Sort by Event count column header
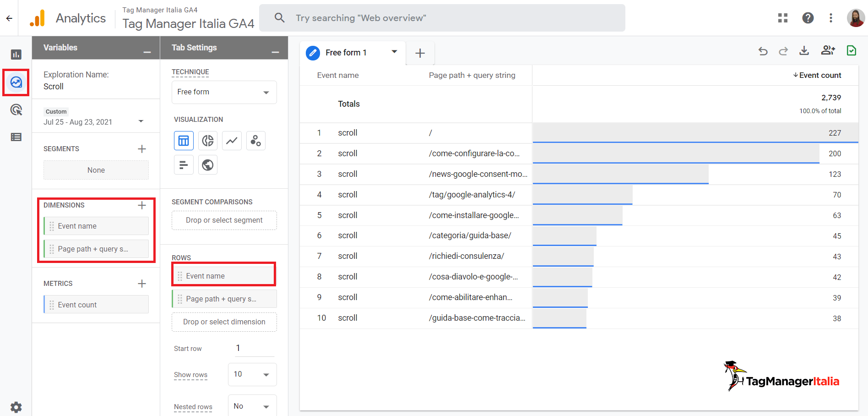 [817, 75]
